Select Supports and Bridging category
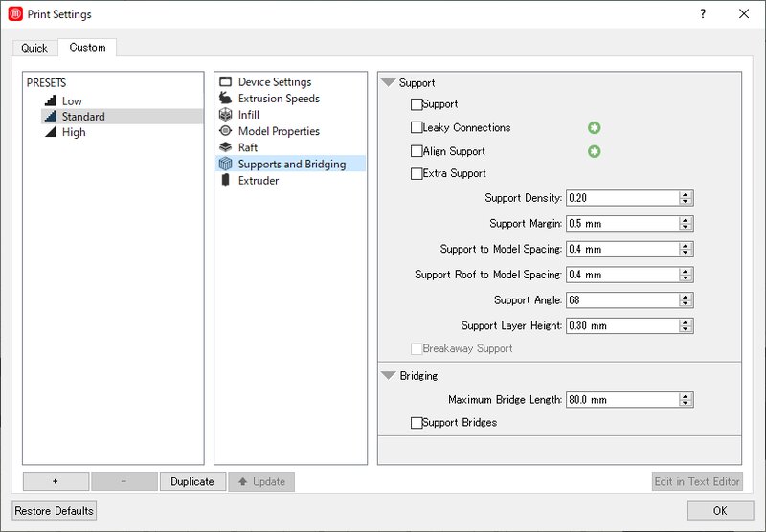 tap(291, 164)
